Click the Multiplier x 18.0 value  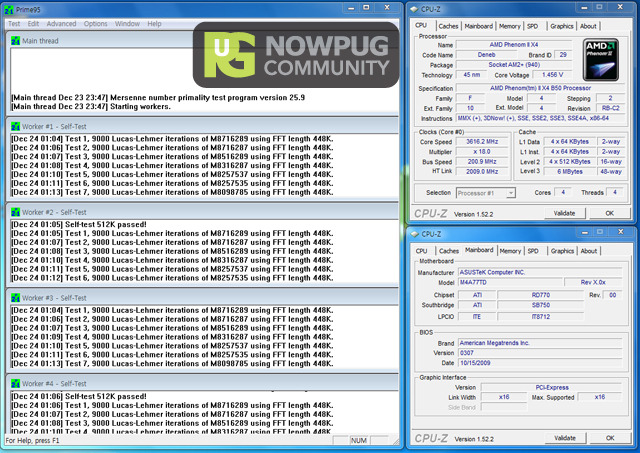482,152
